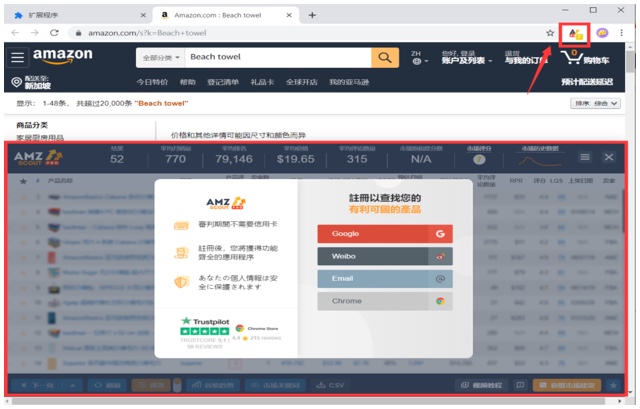Open 今日特价 today's deals
Viewport: 640px width, 409px height.
152,82
